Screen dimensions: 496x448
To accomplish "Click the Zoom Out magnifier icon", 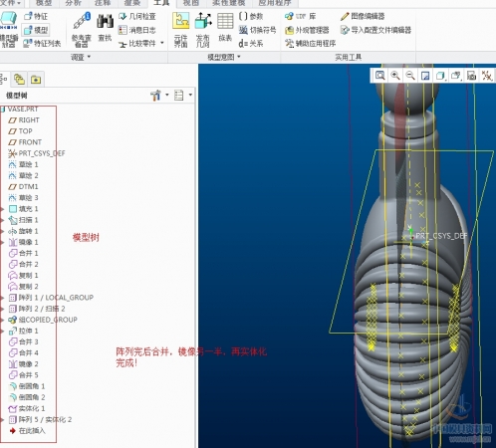I will [410, 76].
